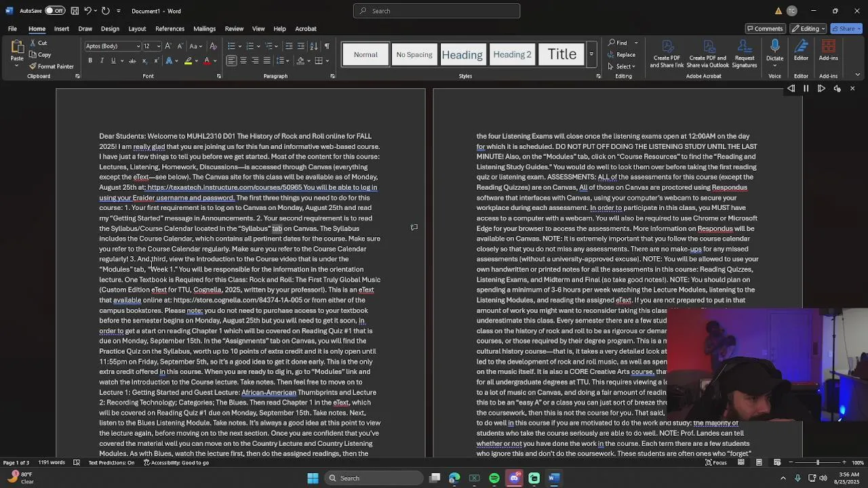Open the numbering list dropdown
Viewport: 868px width, 488px height.
coord(258,46)
